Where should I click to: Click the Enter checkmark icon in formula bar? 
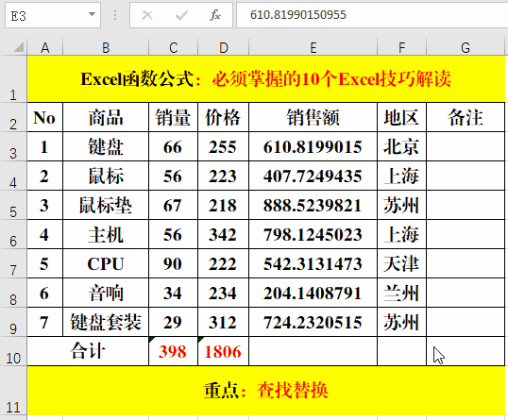pyautogui.click(x=181, y=15)
